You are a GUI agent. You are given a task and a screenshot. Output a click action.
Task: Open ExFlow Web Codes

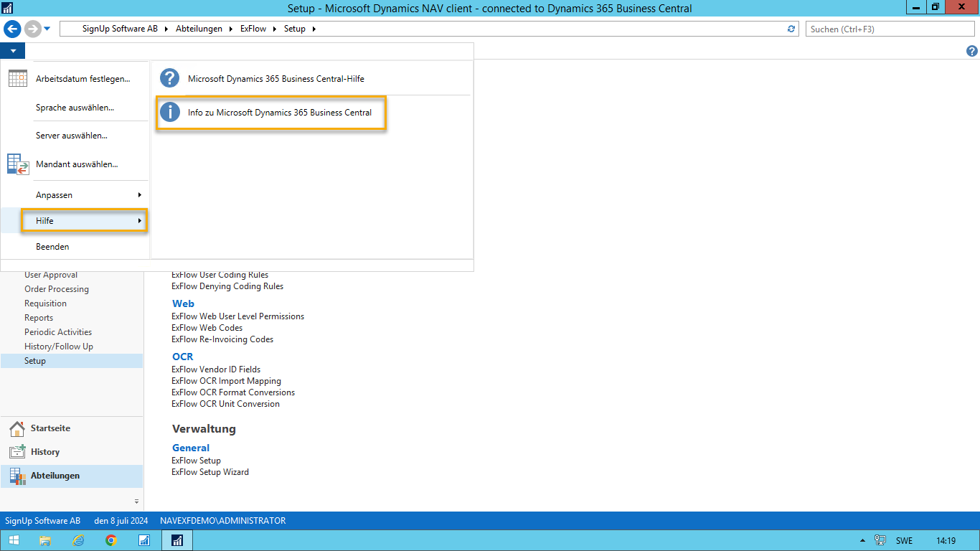pos(207,328)
